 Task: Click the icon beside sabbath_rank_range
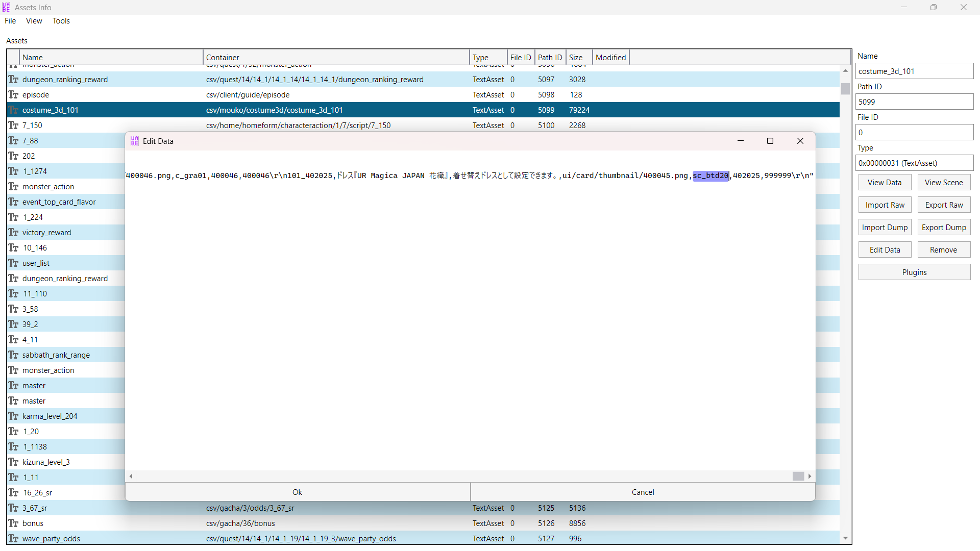click(x=13, y=355)
